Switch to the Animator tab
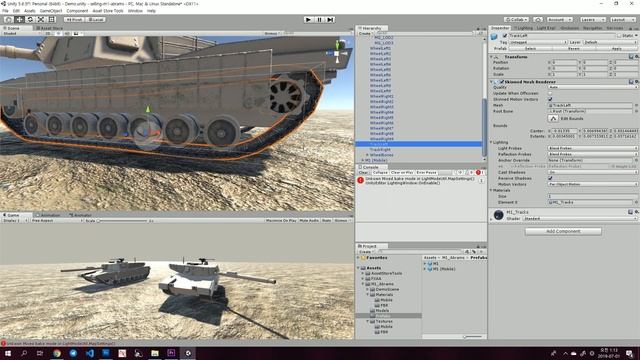This screenshot has height=360, width=640. coord(80,215)
